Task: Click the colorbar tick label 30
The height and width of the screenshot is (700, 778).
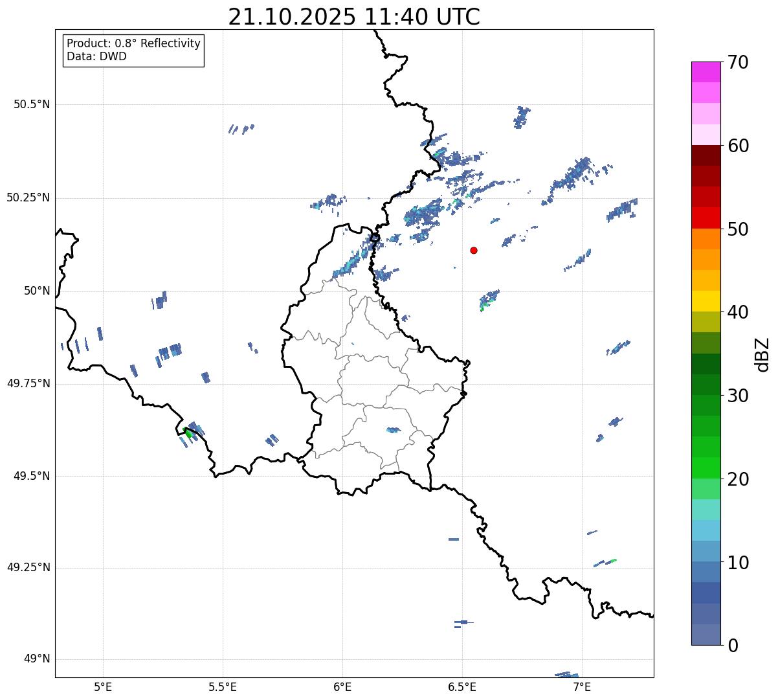Action: click(738, 396)
